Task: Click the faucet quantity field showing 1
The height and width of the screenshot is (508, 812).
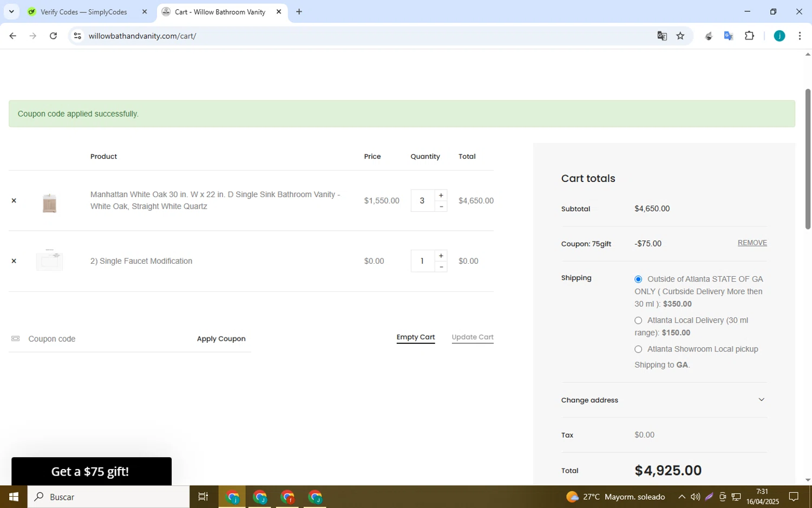Action: pyautogui.click(x=422, y=261)
